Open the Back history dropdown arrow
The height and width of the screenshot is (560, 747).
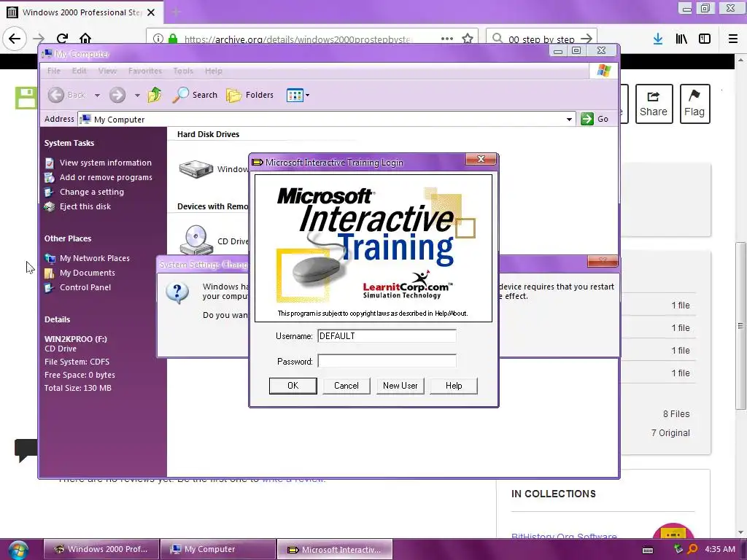97,96
